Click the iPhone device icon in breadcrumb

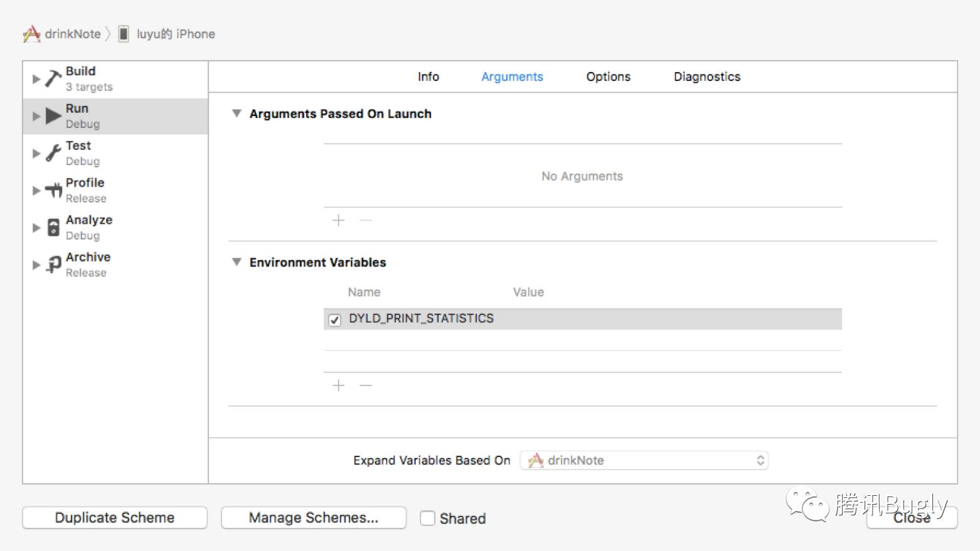tap(124, 34)
